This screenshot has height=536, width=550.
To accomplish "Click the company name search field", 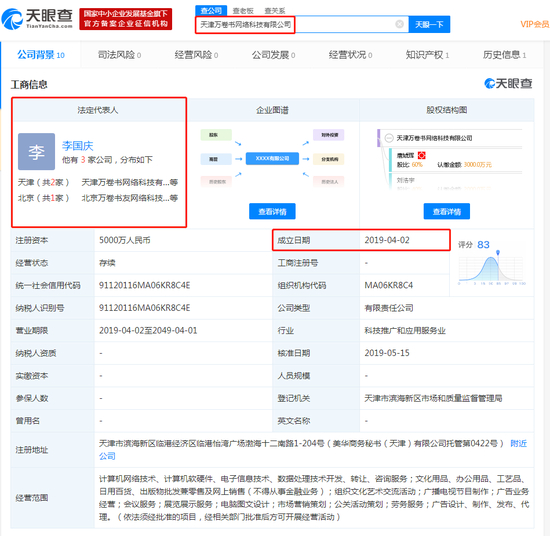I will click(302, 25).
